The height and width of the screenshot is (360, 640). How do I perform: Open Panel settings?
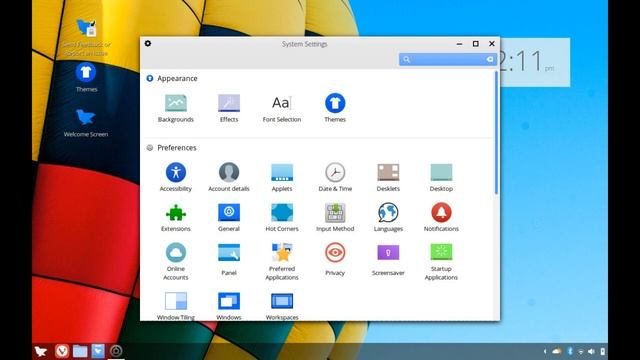[x=229, y=260]
